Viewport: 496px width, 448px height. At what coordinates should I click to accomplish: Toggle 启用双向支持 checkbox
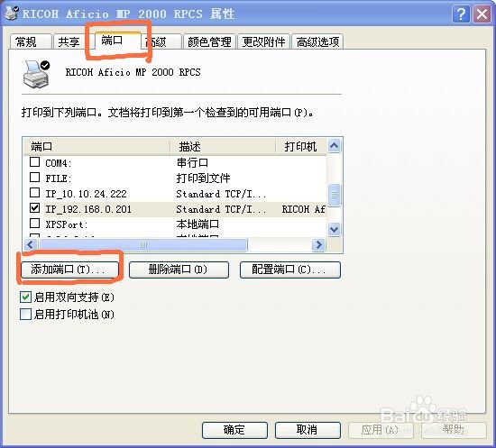coord(25,297)
